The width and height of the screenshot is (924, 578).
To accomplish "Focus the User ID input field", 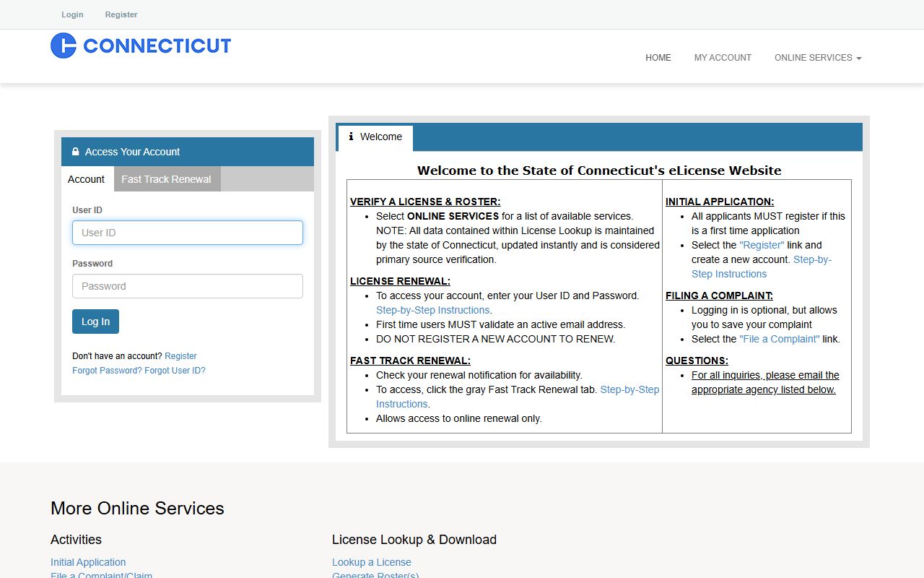I will (x=188, y=233).
